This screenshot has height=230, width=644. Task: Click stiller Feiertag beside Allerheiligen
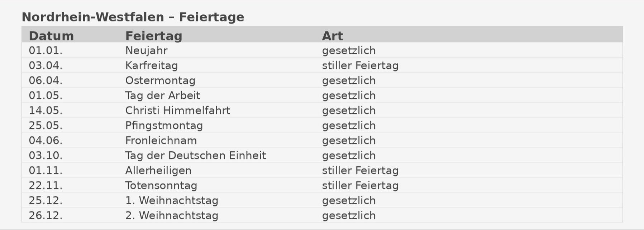360,171
